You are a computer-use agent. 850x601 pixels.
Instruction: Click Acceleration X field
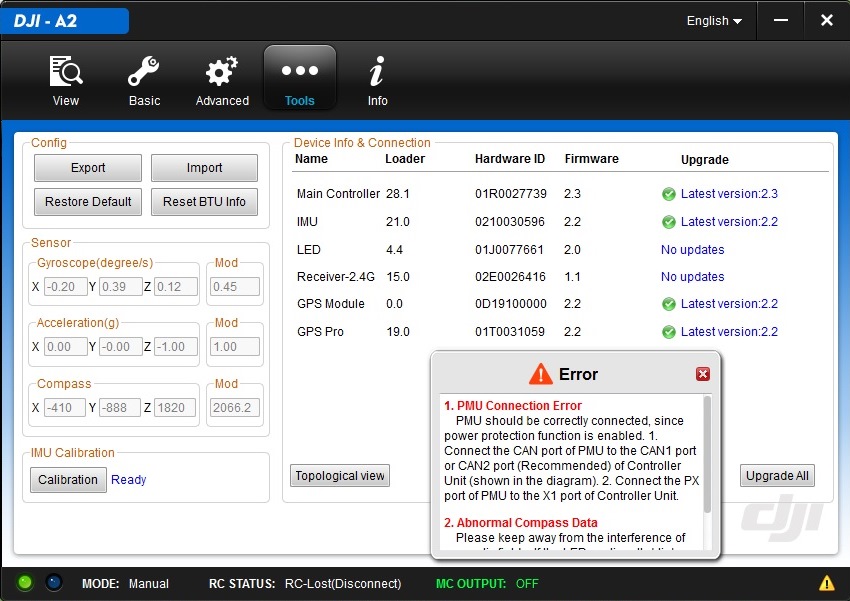[65, 346]
